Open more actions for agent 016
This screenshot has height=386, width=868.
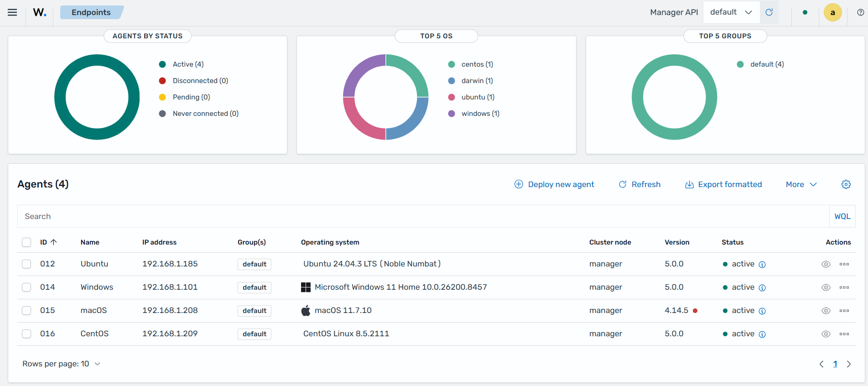point(844,334)
